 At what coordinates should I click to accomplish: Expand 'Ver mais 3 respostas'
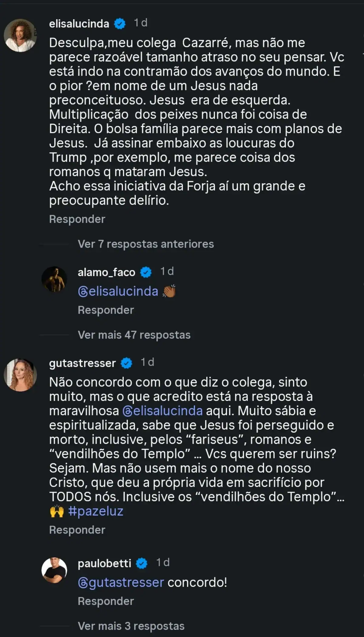click(131, 626)
